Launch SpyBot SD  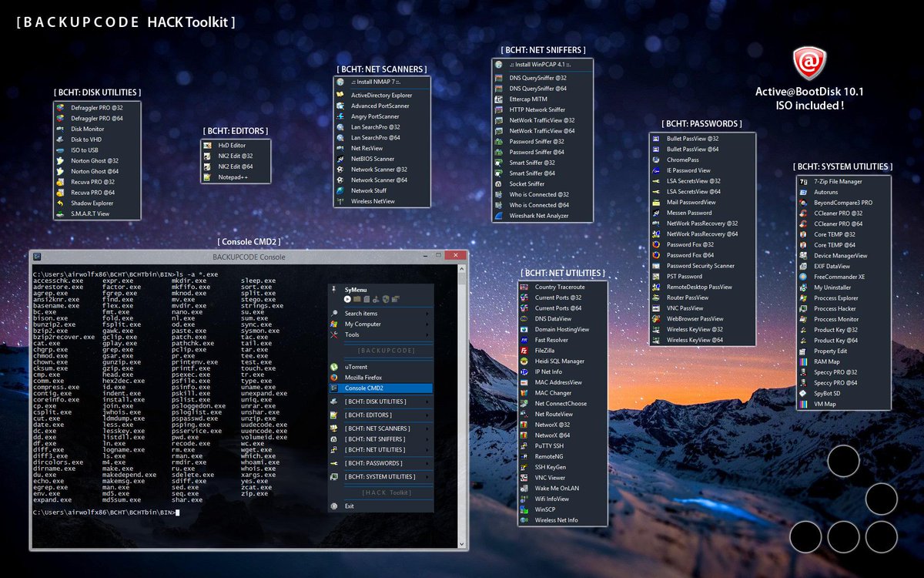tap(843, 393)
